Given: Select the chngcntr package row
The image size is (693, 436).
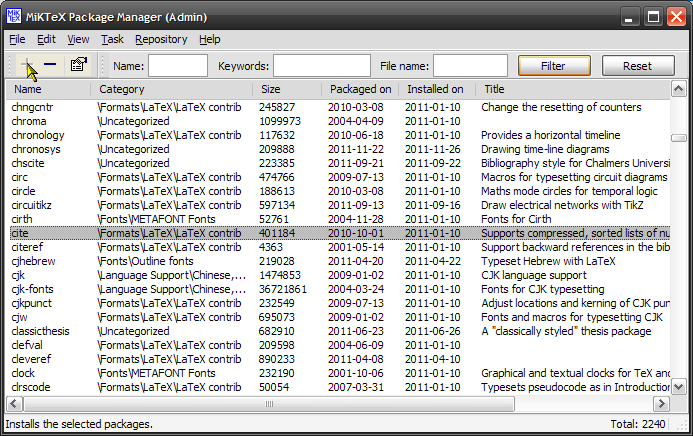Looking at the screenshot, I should tap(338, 107).
